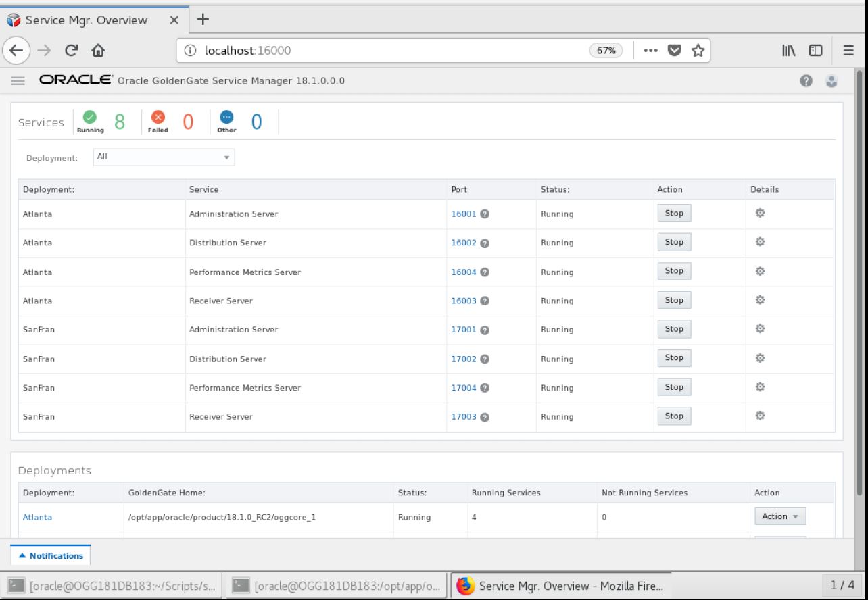868x600 pixels.
Task: Click the red Failed services status icon
Action: [x=158, y=118]
